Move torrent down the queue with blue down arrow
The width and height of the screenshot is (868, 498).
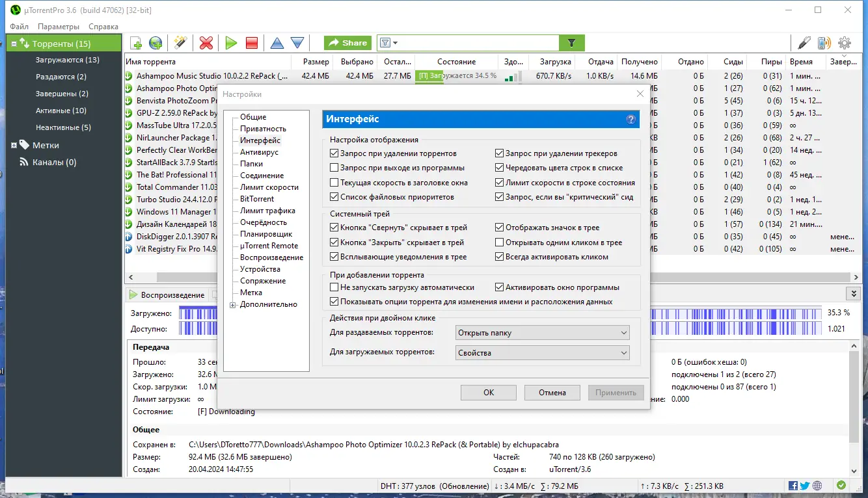[x=297, y=43]
